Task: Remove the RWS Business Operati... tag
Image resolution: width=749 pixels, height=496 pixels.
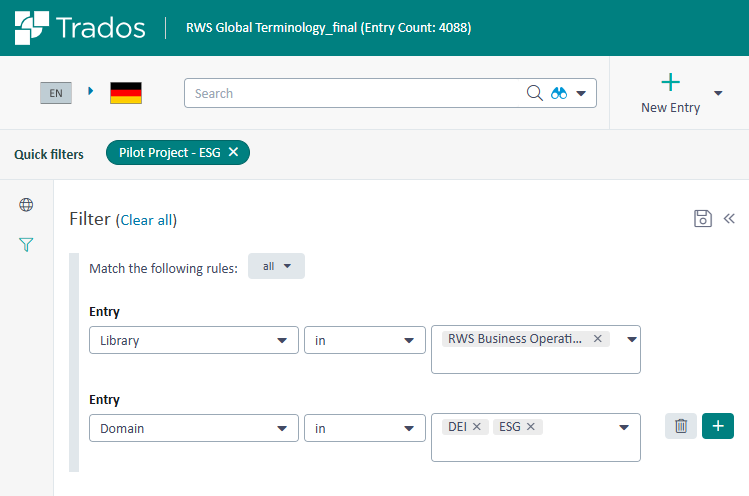Action: (x=598, y=339)
